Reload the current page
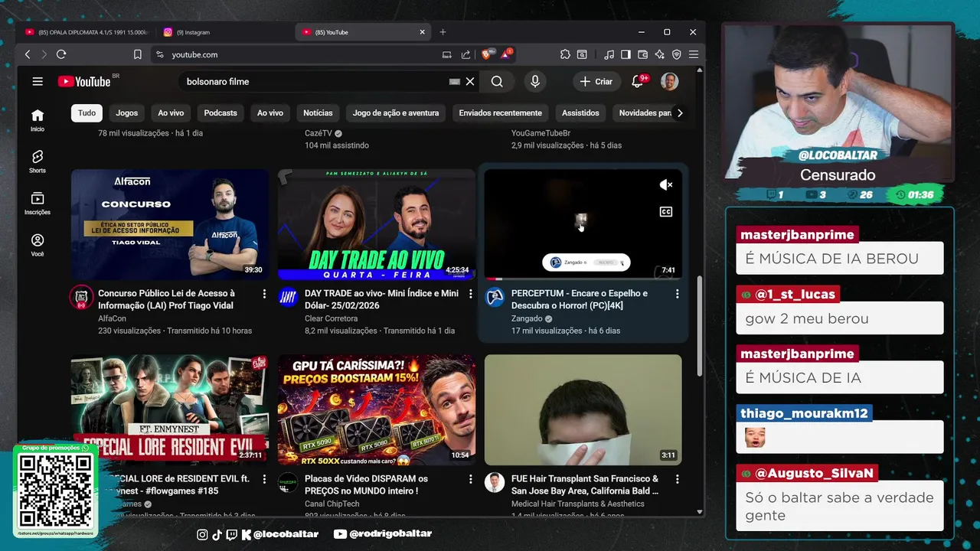980x551 pixels. [x=61, y=54]
